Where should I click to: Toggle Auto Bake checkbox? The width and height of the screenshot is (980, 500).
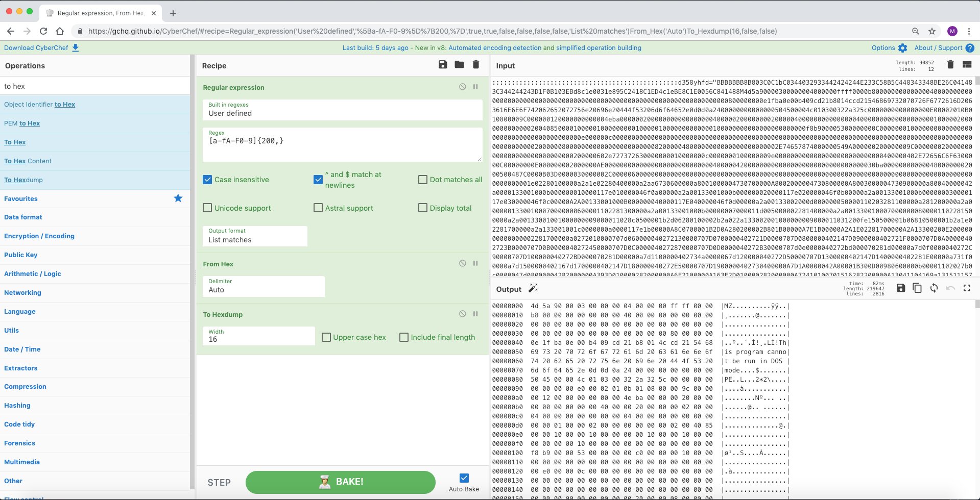tap(464, 478)
